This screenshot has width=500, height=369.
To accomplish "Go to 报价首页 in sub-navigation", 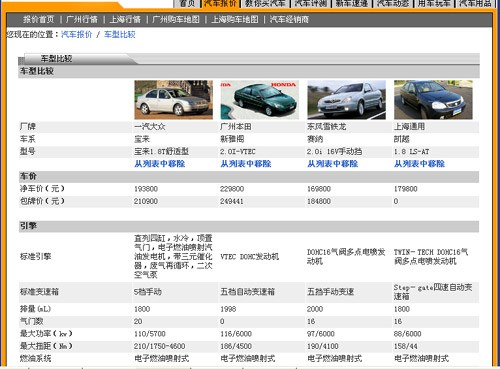I will point(38,20).
